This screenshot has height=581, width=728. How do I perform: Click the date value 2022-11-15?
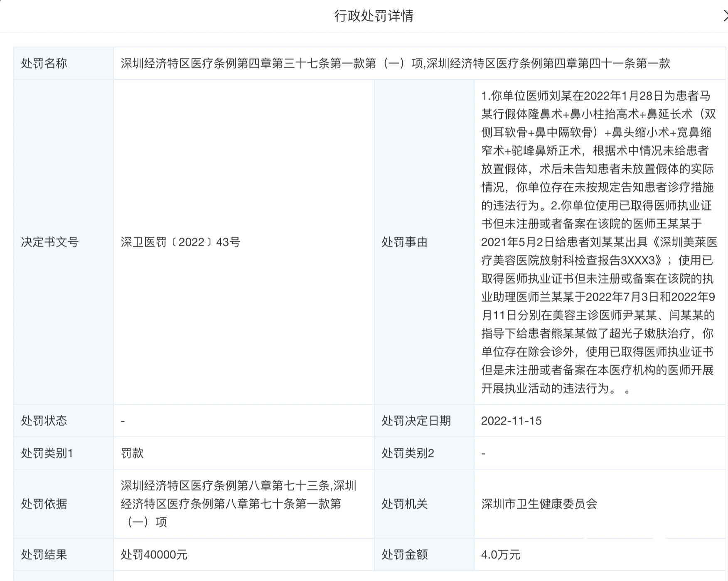click(512, 421)
